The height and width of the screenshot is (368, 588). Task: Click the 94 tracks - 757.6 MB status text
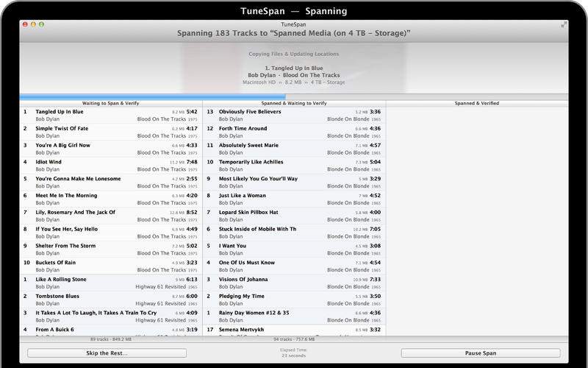pyautogui.click(x=294, y=339)
